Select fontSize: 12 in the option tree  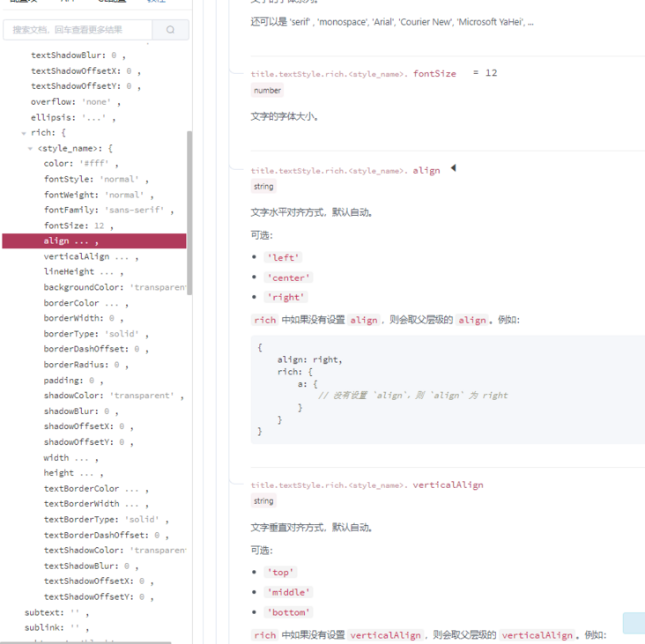pos(78,226)
